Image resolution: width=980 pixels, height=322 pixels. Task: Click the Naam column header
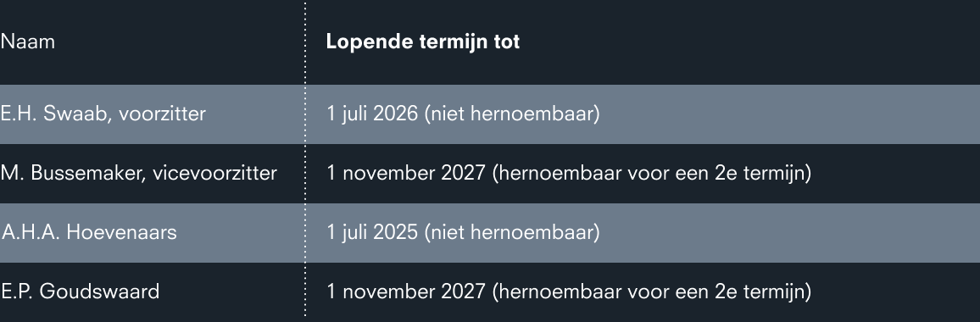[x=27, y=42]
